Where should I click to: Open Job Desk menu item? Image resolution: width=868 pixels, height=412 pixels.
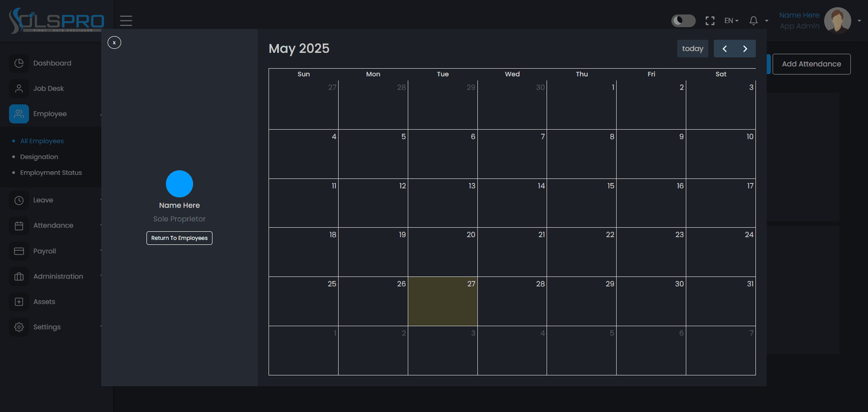point(48,88)
